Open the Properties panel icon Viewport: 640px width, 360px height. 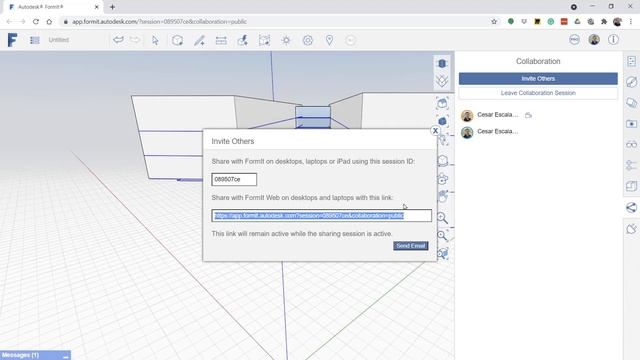tap(631, 61)
